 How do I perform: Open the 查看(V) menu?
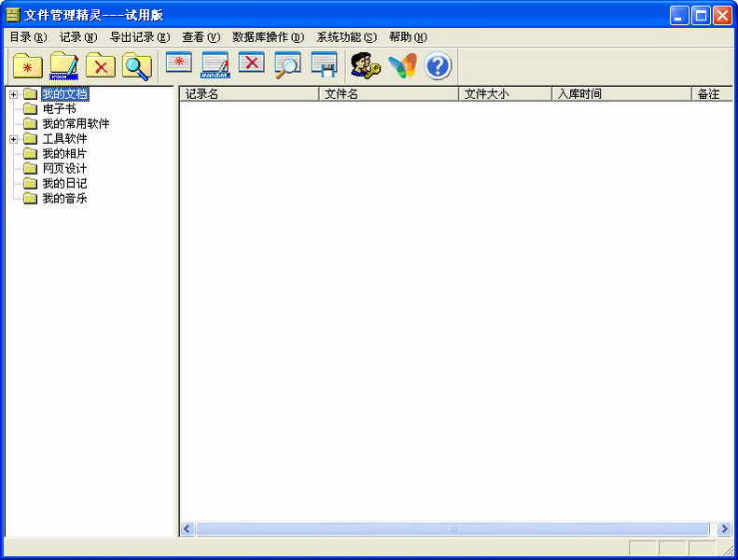(x=202, y=37)
